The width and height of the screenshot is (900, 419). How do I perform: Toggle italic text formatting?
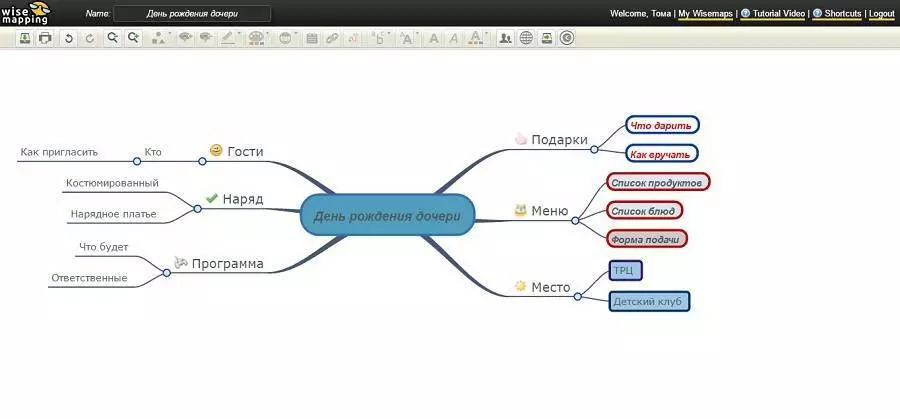(454, 38)
